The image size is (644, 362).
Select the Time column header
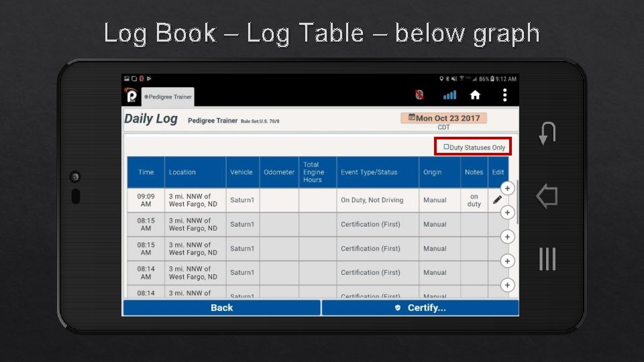tap(146, 172)
